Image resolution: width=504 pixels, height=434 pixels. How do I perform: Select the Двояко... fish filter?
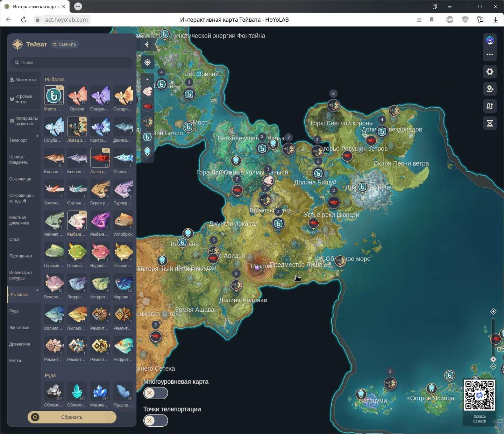123,127
